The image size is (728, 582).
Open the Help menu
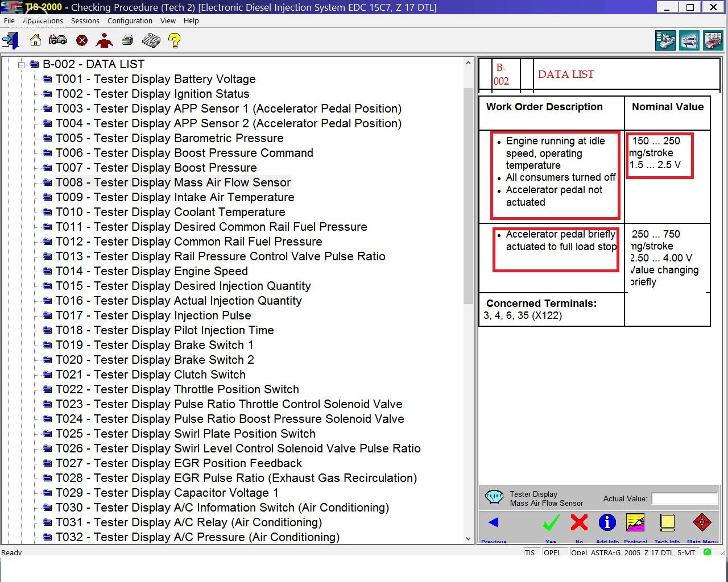(x=191, y=20)
